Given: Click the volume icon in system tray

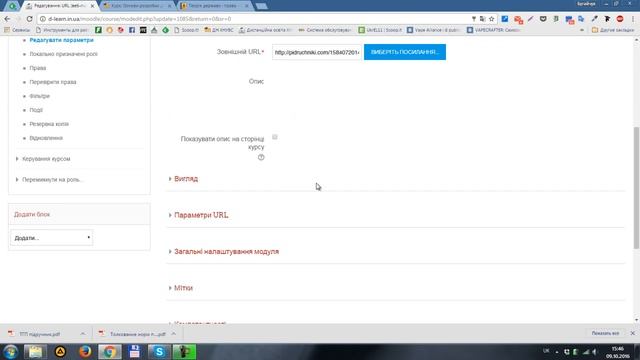Looking at the screenshot, I should [594, 351].
